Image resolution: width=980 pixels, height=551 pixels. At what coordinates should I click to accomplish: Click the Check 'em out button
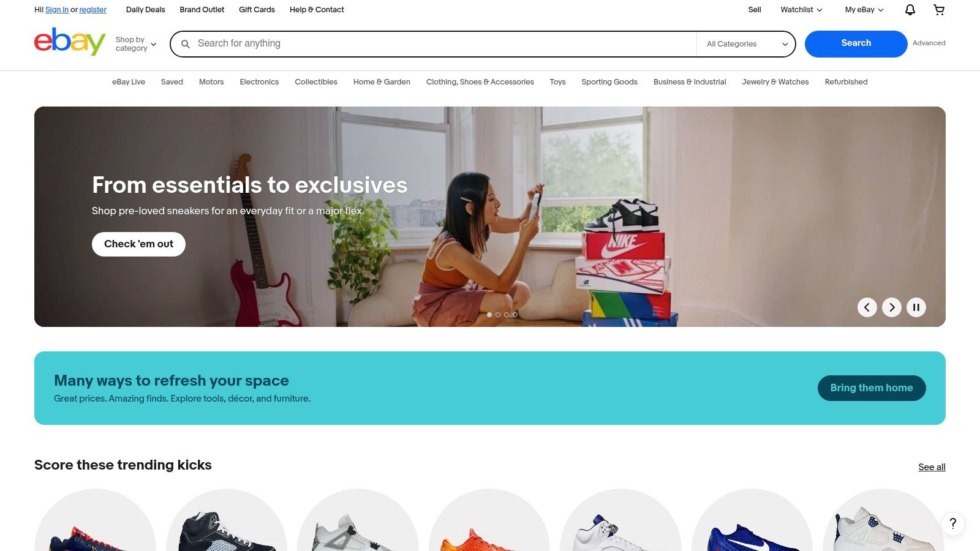pyautogui.click(x=138, y=244)
